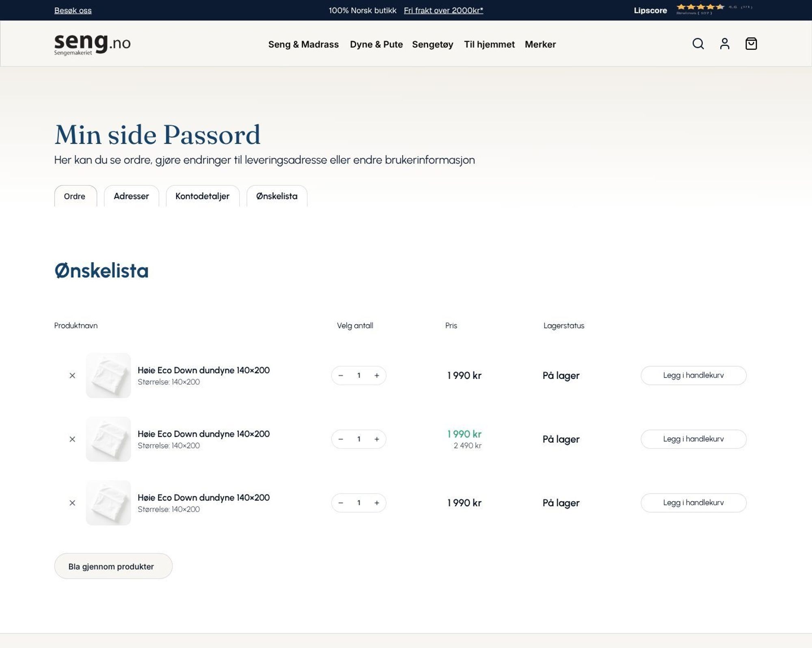Decrease quantity of third wishlist product
The image size is (812, 648).
(341, 503)
